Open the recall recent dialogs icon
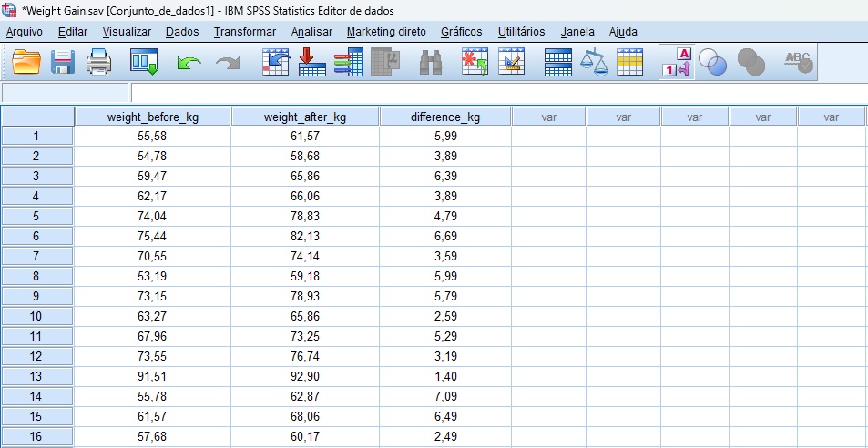The height and width of the screenshot is (448, 868). coord(145,62)
